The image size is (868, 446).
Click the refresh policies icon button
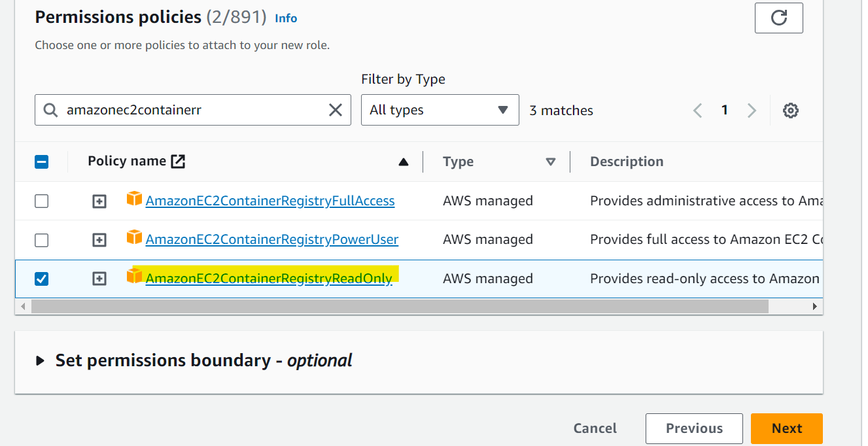coord(778,18)
